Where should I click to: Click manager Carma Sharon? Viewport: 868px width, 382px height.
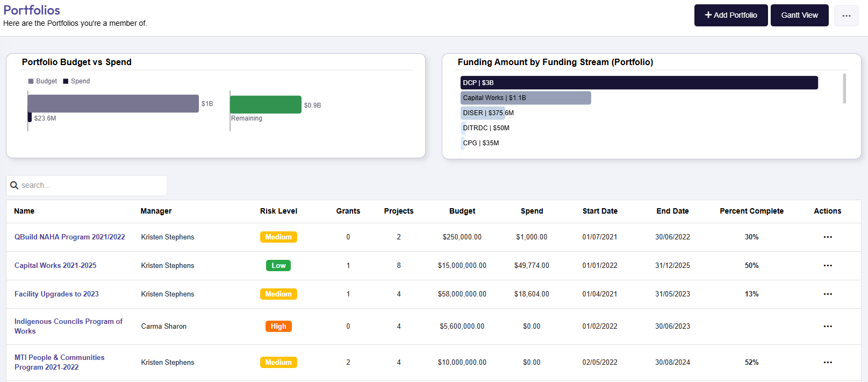pyautogui.click(x=164, y=326)
